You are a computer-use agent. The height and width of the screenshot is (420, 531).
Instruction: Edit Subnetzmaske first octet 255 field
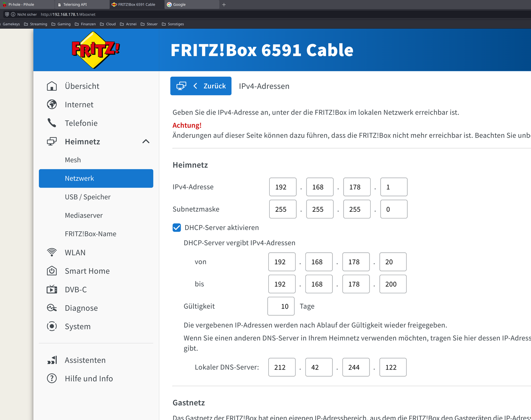[x=283, y=209]
